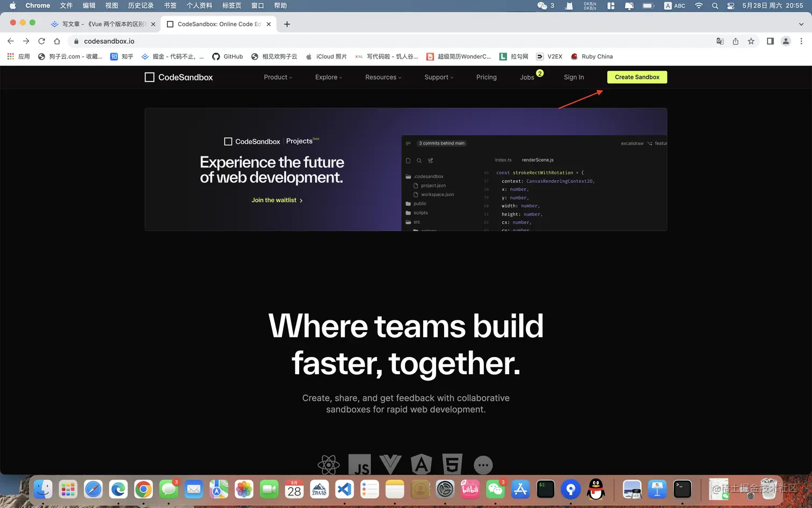The image size is (812, 508).
Task: Select workspace.json in the file tree
Action: coord(434,195)
